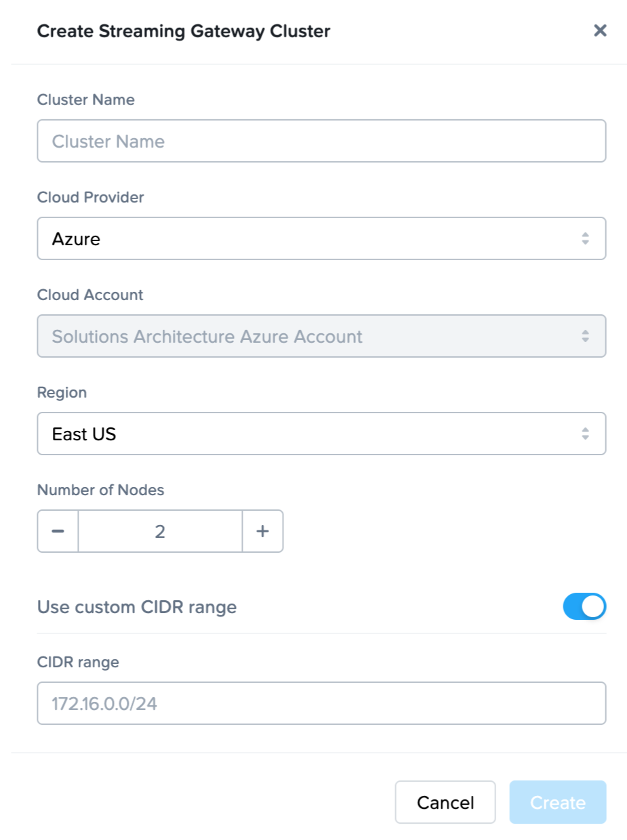Click the dialog title heading text
This screenshot has width=627, height=840.
pyautogui.click(x=183, y=30)
